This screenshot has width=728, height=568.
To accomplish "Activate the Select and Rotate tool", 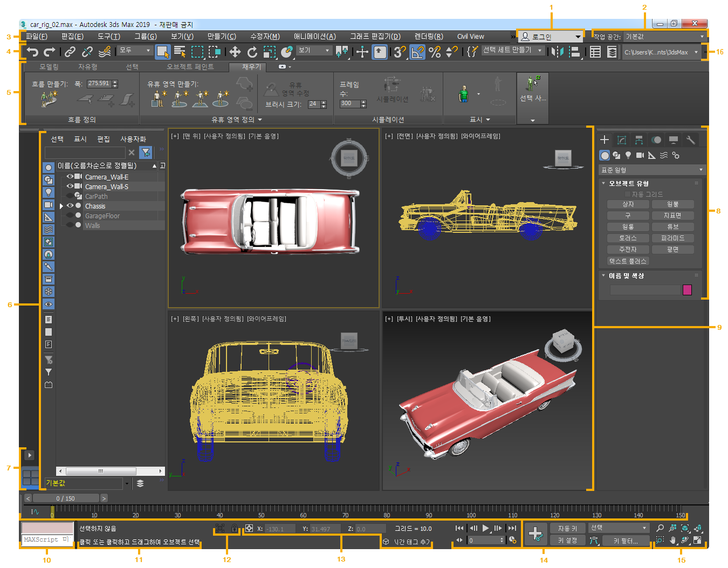I will click(252, 52).
